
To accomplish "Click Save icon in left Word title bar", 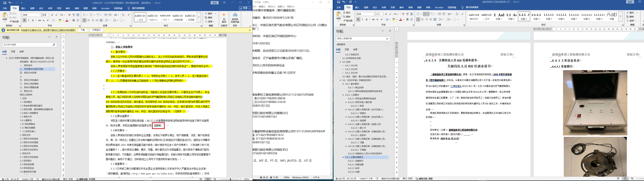I will coord(5,3).
